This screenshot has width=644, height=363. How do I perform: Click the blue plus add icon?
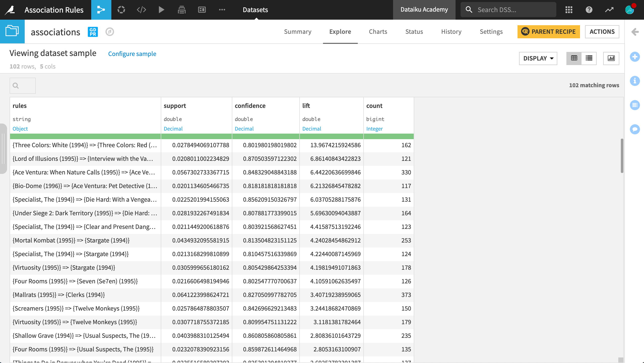(635, 57)
